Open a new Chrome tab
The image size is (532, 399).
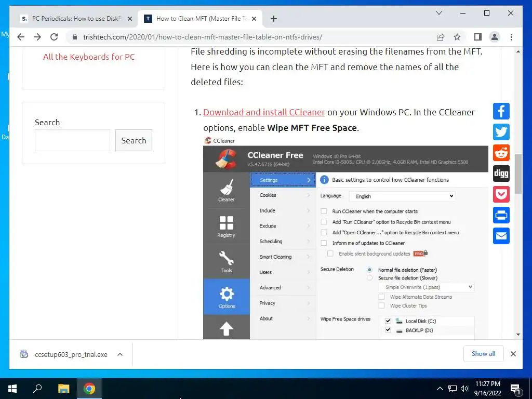(274, 19)
